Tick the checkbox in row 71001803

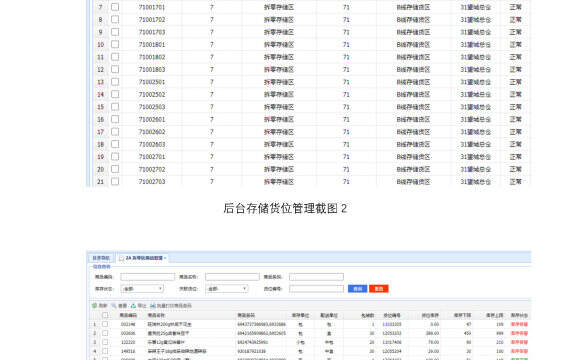pos(115,69)
